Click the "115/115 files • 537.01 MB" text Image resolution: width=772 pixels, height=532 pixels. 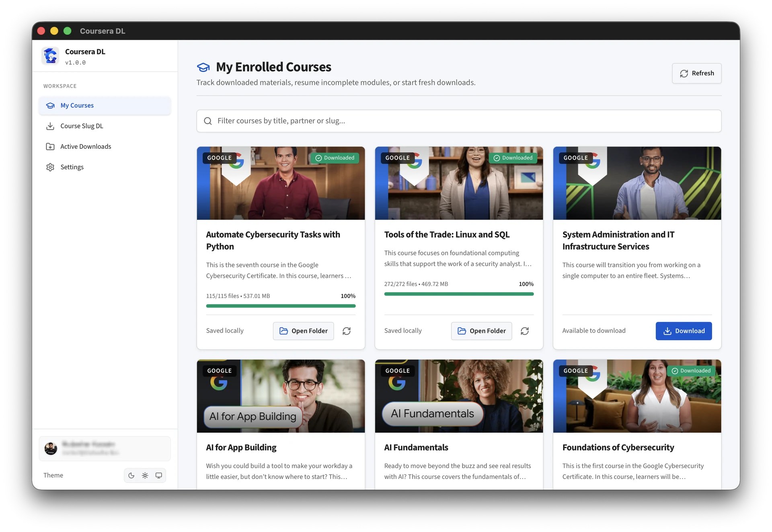(238, 296)
